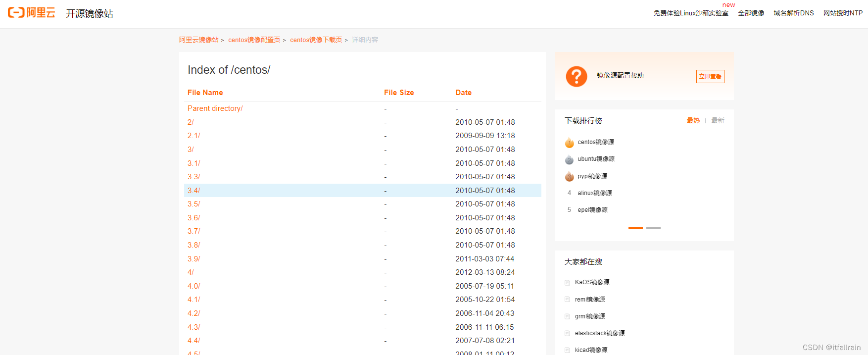The height and width of the screenshot is (355, 868).
Task: Open the 4.1/ directory
Action: 193,300
